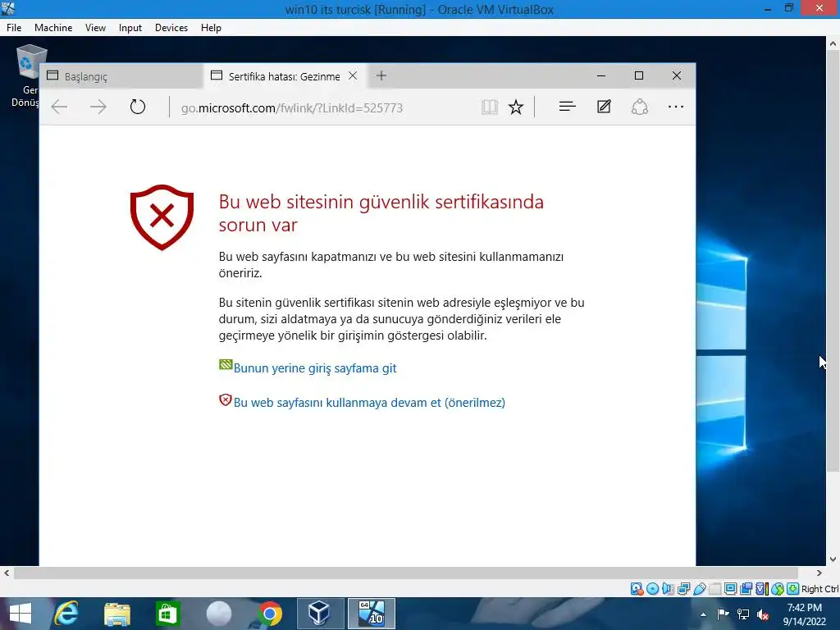This screenshot has height=630, width=840.
Task: Close the Sertifika hatası tab
Action: tap(353, 75)
